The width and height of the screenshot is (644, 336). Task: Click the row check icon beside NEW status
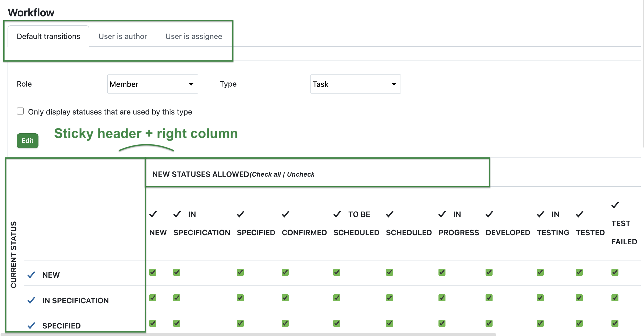(x=31, y=275)
